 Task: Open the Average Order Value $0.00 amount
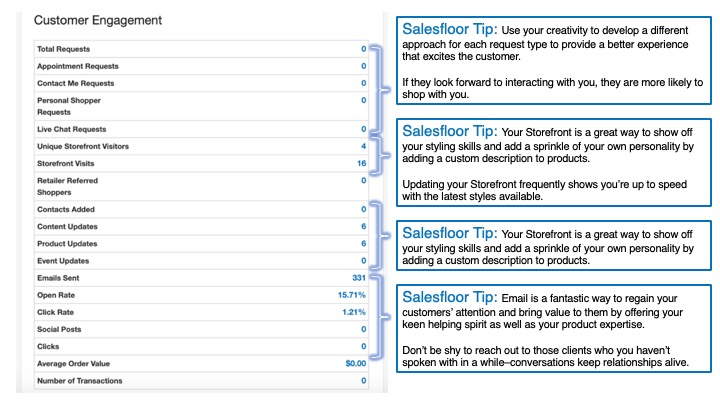(x=355, y=364)
